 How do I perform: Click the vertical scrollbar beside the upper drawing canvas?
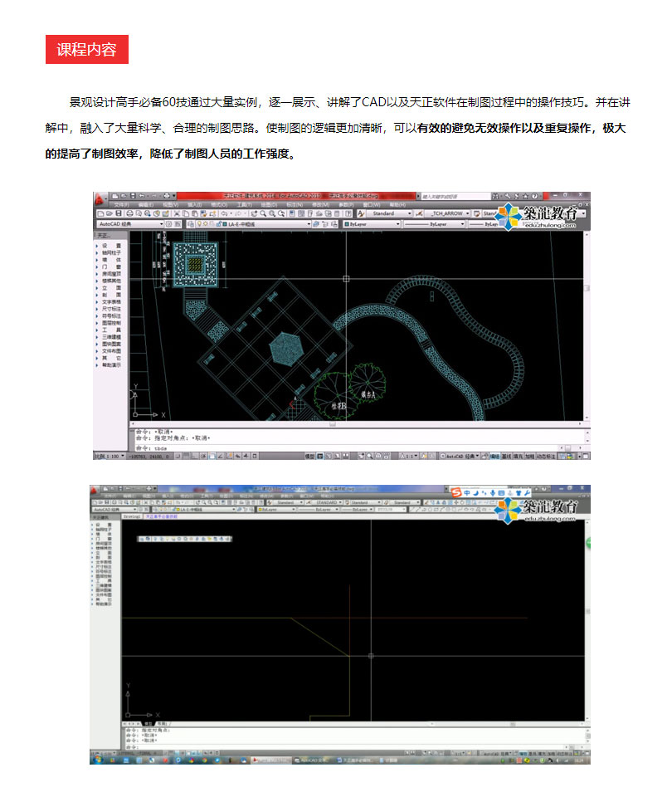[587, 326]
